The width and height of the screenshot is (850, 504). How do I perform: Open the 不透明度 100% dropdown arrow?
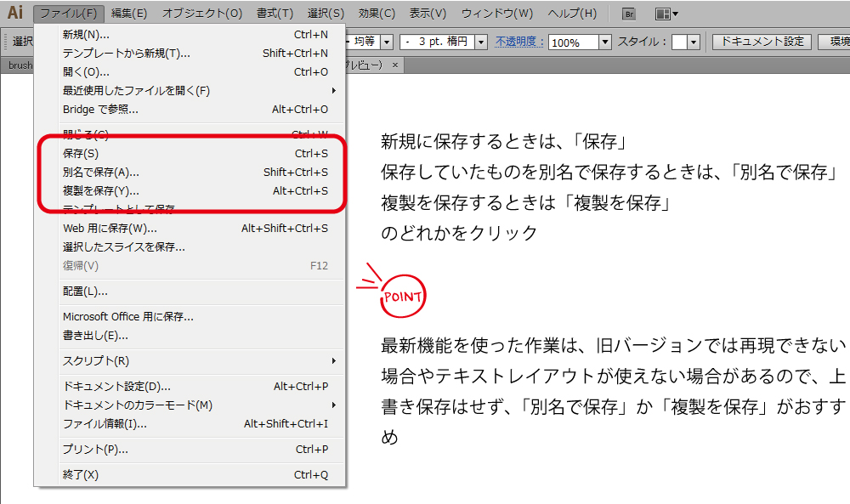tap(605, 42)
